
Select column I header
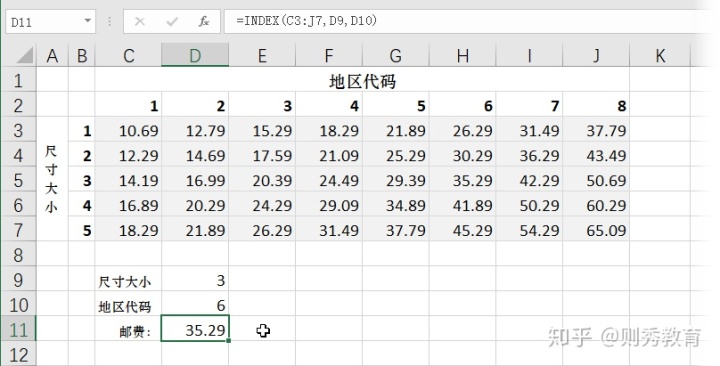click(x=529, y=56)
